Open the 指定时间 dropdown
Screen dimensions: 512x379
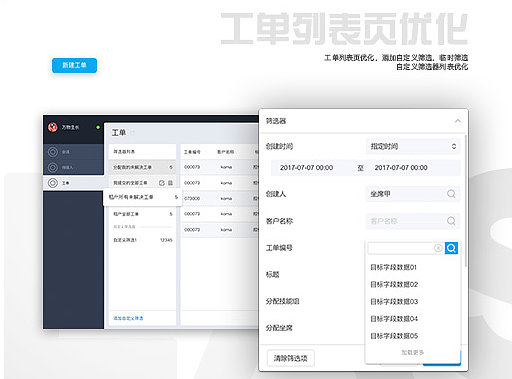[413, 146]
